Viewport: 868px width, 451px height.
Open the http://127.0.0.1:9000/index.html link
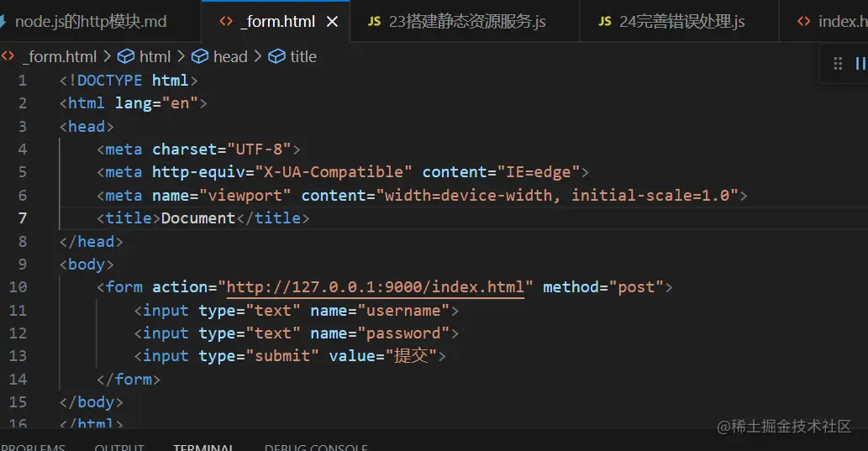pyautogui.click(x=376, y=287)
